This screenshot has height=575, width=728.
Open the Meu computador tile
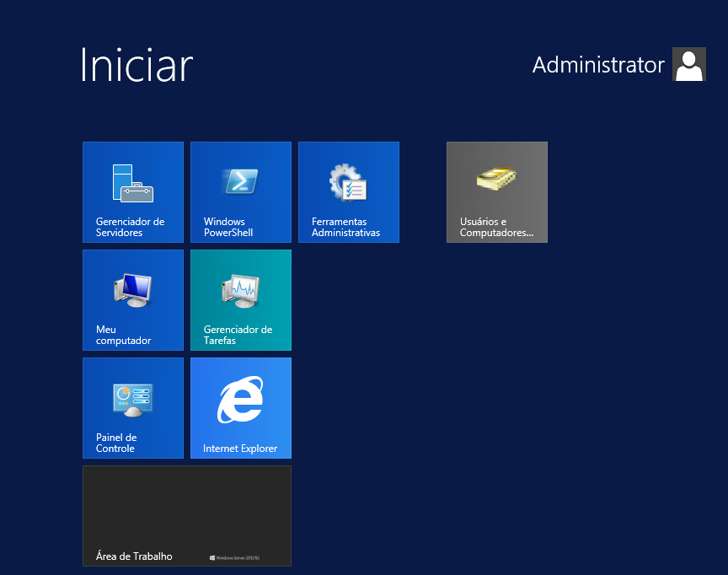[x=133, y=300]
